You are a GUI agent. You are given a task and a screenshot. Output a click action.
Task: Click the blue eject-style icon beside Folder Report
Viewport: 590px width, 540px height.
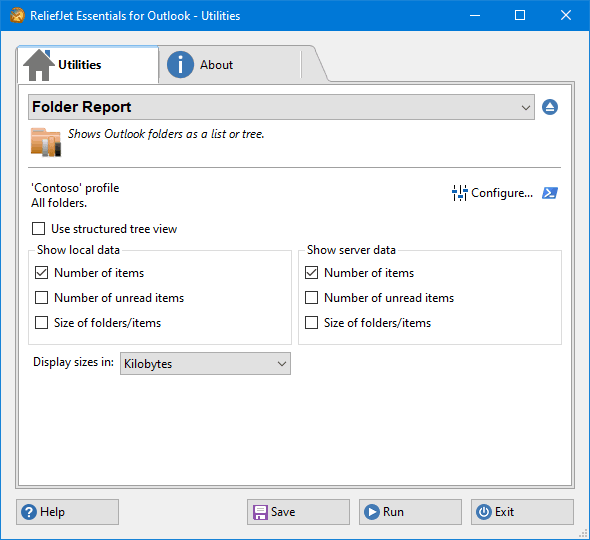point(550,107)
